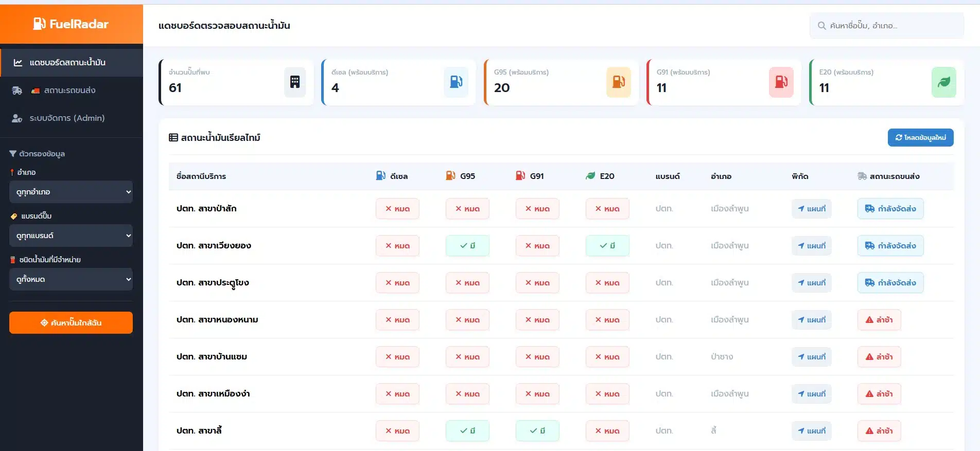The height and width of the screenshot is (451, 980).
Task: Open map for ปตท. สาขาประตูโขง
Action: coord(812,283)
